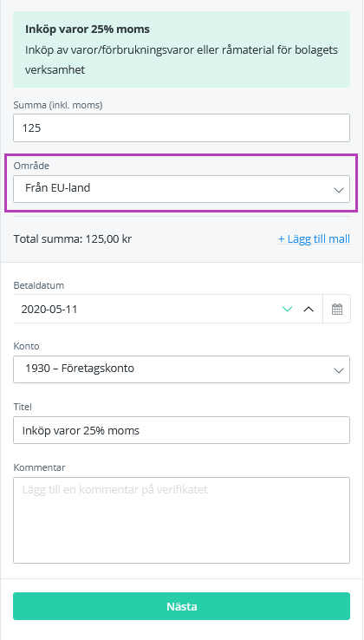Click the Inköp varor 25% moms heading

88,29
